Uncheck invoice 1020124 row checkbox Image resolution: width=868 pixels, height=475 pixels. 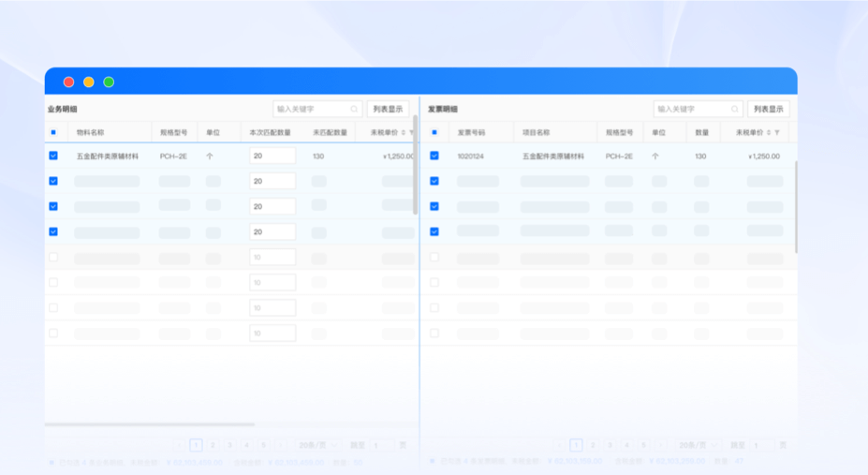[x=434, y=156]
